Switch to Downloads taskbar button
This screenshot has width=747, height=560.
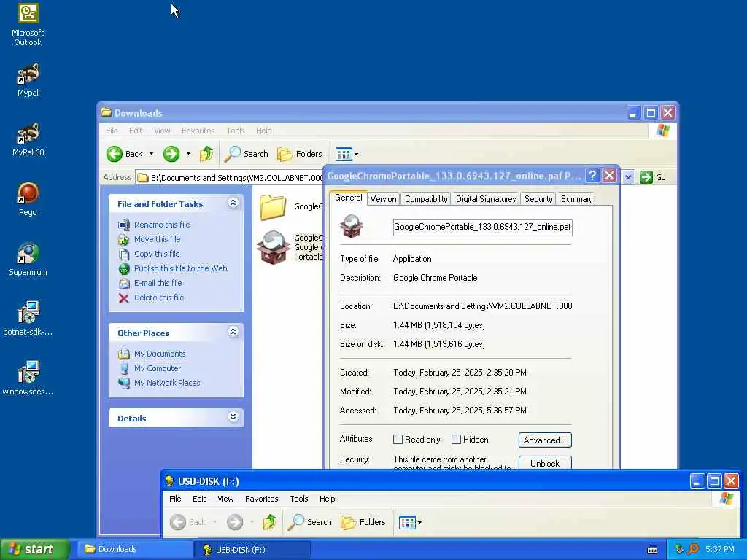click(x=133, y=549)
